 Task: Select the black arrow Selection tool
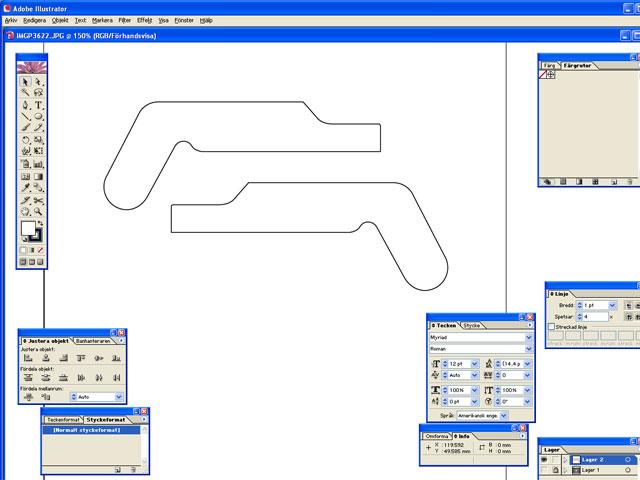pos(26,82)
